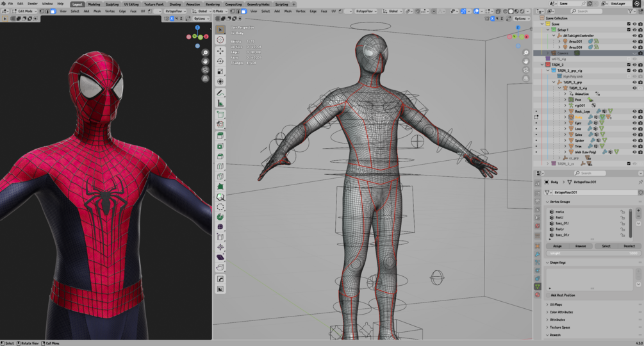The image size is (644, 346).
Task: Open the Material properties tab
Action: tap(538, 295)
